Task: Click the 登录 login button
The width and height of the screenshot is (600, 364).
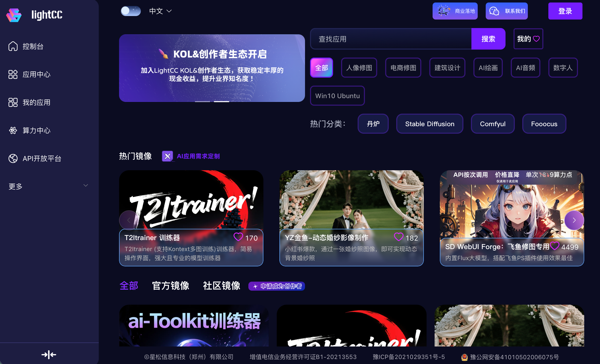Action: tap(565, 11)
